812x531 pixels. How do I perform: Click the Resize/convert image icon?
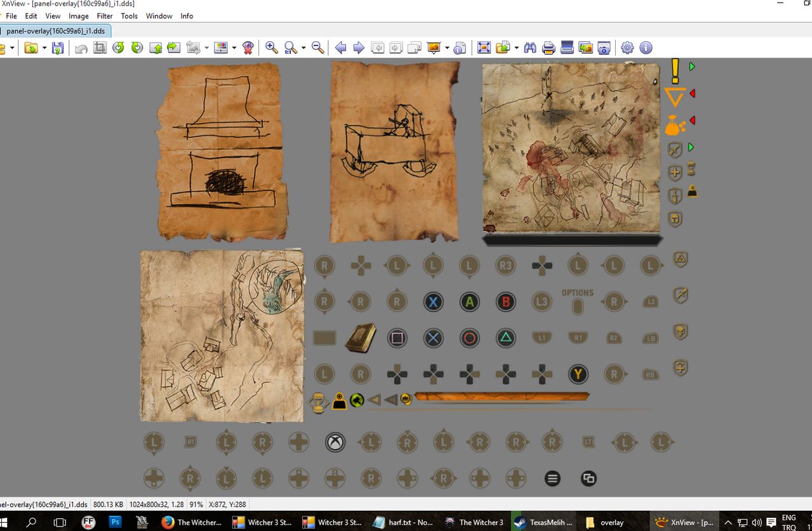[193, 48]
